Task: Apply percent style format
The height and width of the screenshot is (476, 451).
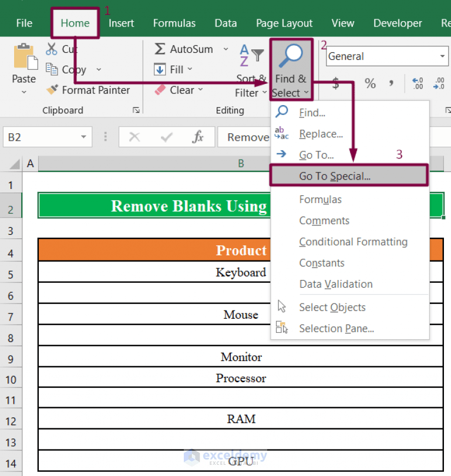Action: click(370, 83)
